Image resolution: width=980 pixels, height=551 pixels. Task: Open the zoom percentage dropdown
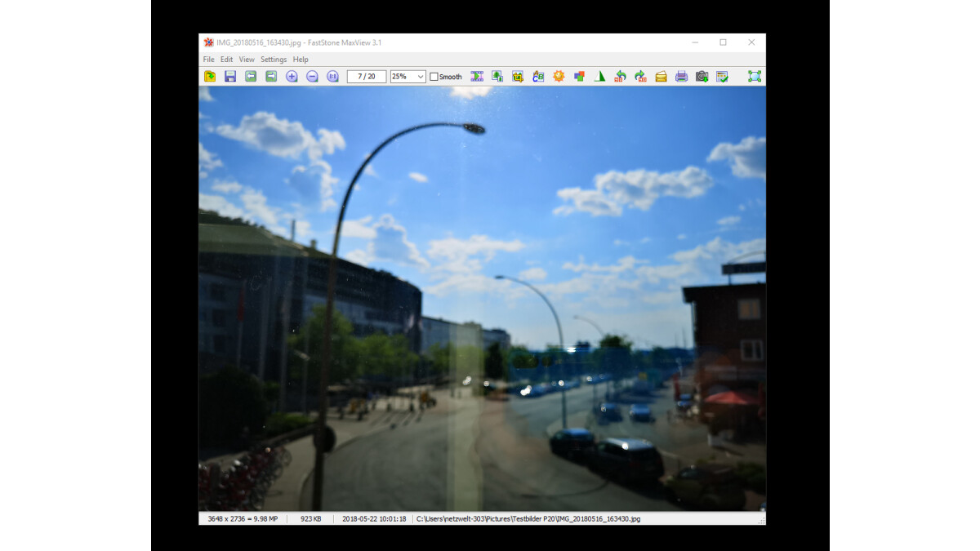pyautogui.click(x=421, y=76)
